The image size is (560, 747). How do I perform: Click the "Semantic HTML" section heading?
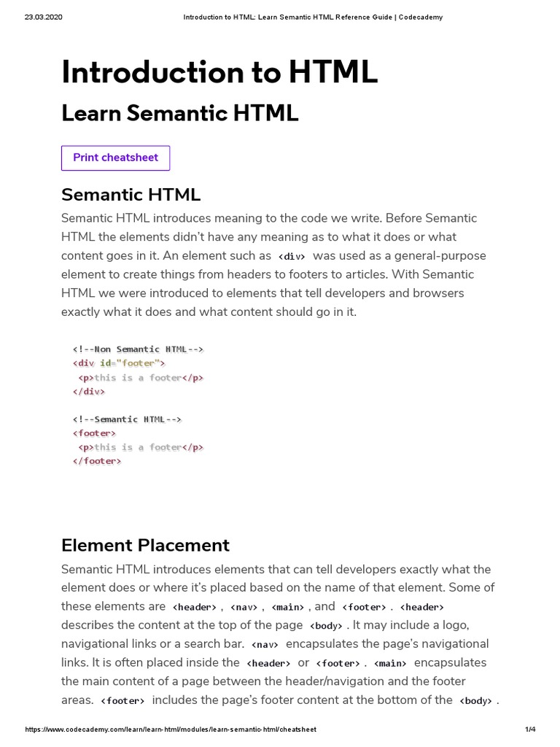[x=131, y=195]
